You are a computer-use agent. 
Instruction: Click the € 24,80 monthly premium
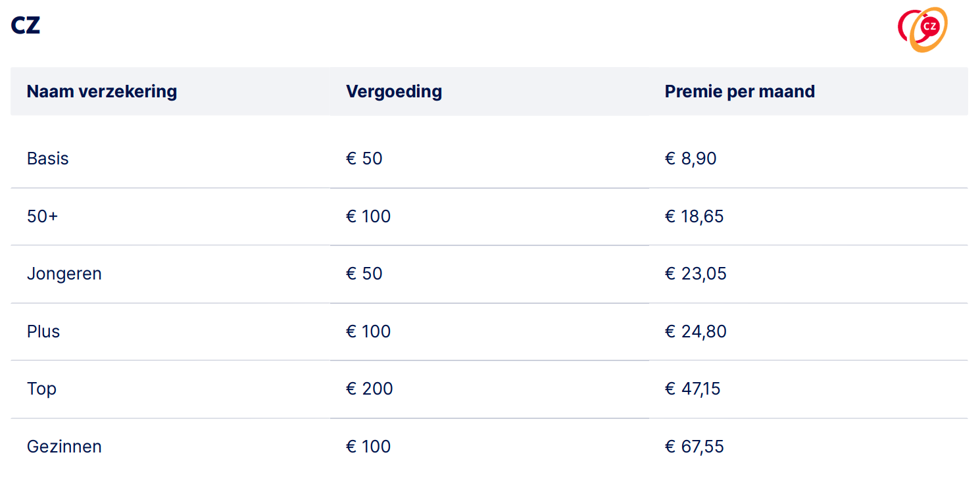pos(696,331)
